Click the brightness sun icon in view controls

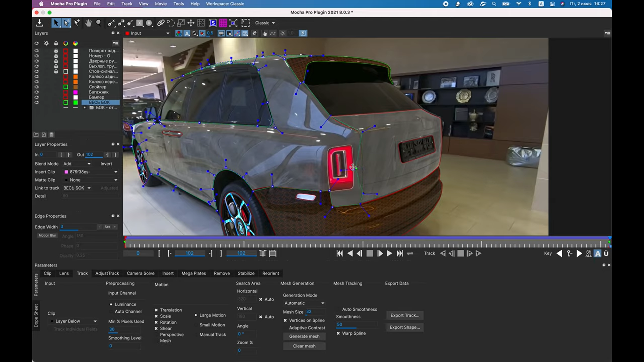tap(283, 33)
